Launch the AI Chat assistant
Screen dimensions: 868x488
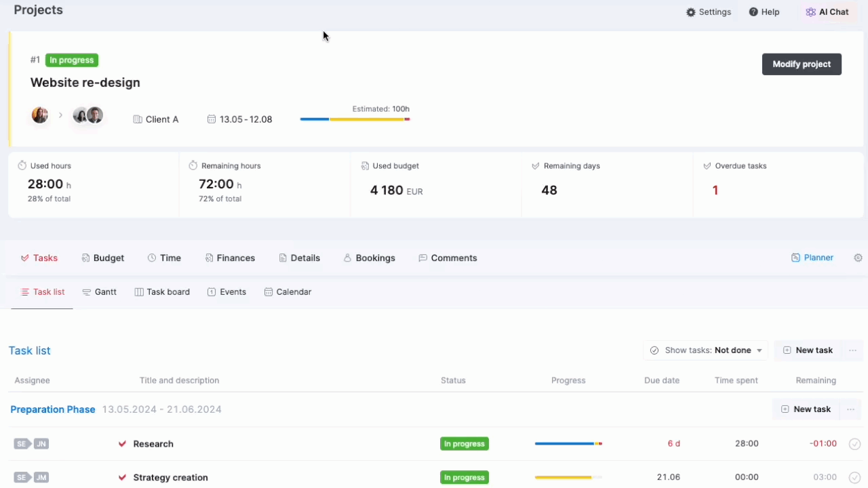pyautogui.click(x=827, y=12)
